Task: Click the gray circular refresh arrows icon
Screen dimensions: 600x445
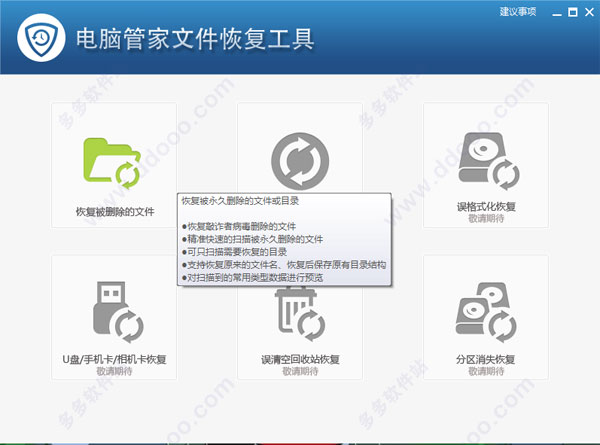Action: pos(300,161)
